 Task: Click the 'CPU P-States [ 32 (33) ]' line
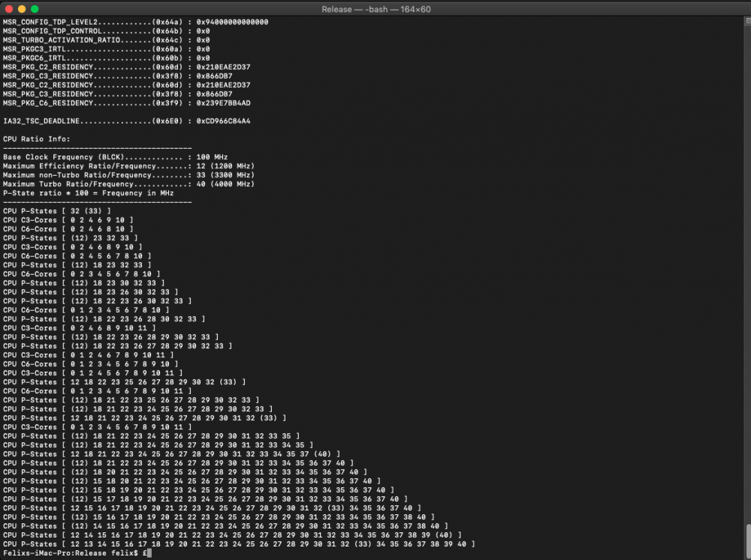(57, 212)
